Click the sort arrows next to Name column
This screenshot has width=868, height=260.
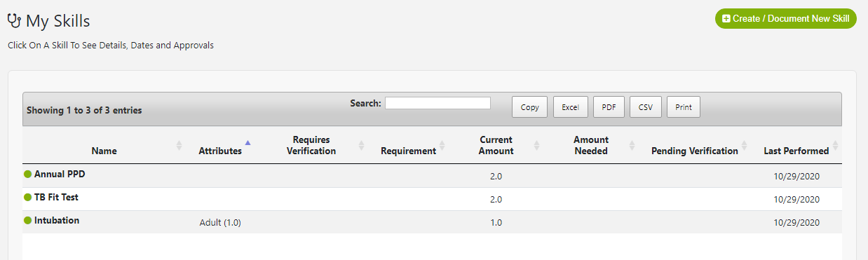pos(179,146)
